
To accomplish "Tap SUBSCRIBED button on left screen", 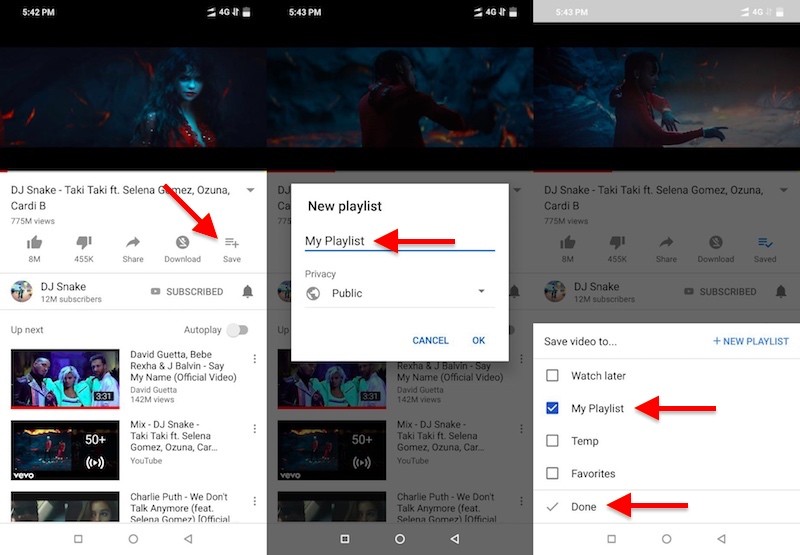I will pyautogui.click(x=187, y=291).
